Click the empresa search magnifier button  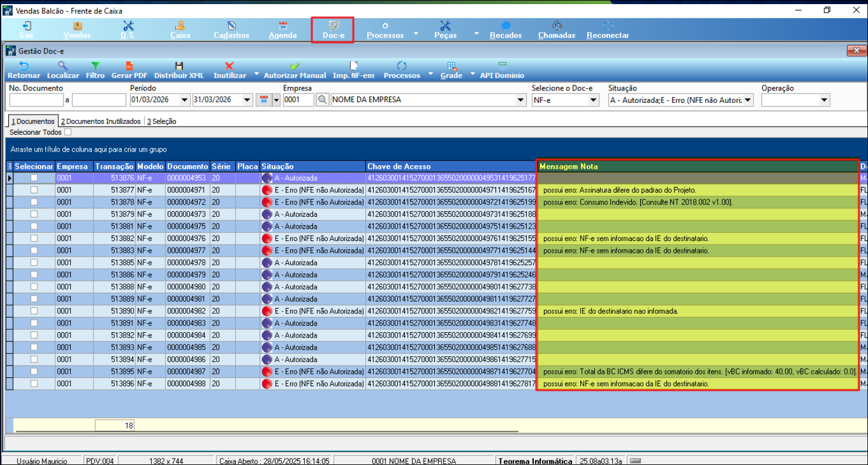pyautogui.click(x=322, y=100)
